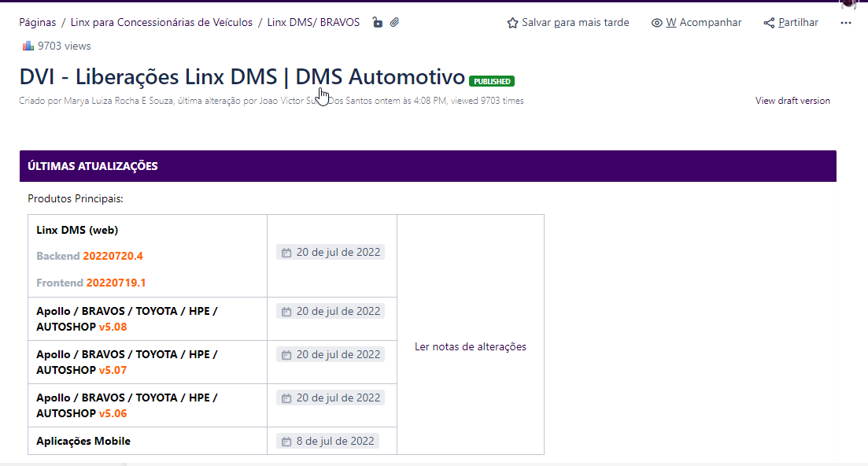This screenshot has width=868, height=466.
Task: Open the Ler notas de alterações link
Action: tap(471, 347)
